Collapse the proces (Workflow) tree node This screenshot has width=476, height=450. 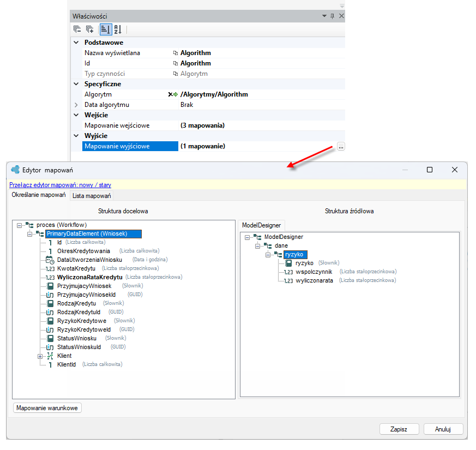tap(20, 225)
